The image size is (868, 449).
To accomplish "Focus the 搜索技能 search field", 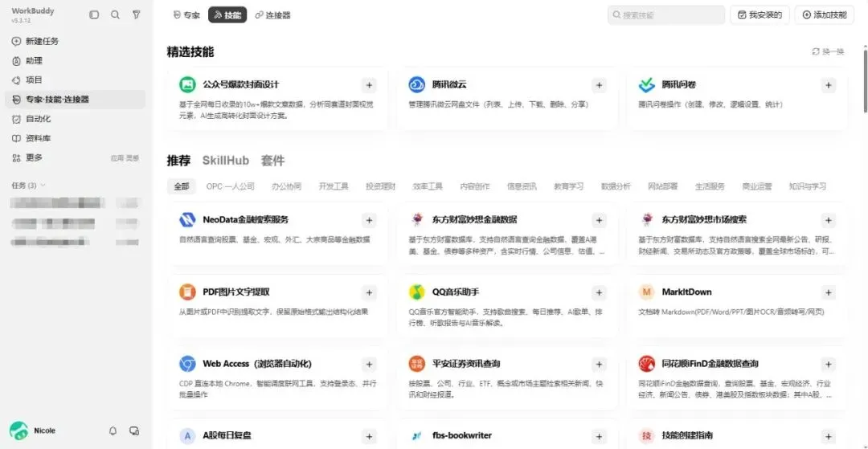I will (x=666, y=15).
